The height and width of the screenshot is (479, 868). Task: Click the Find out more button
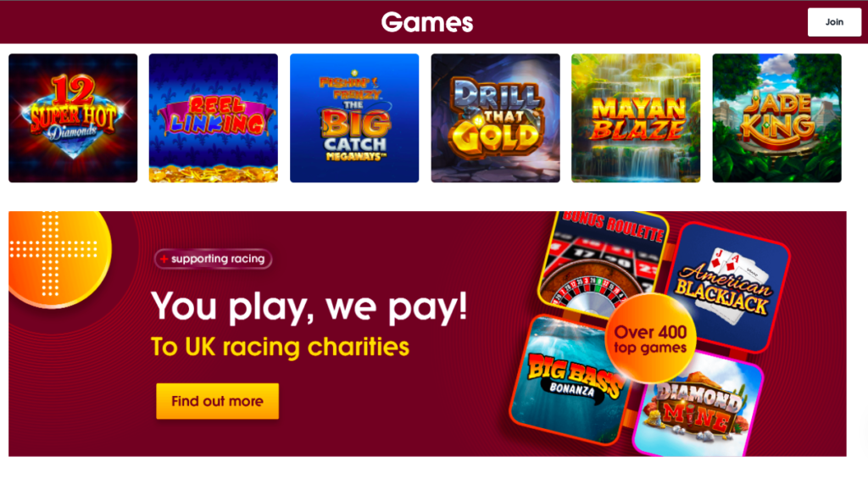coord(218,401)
